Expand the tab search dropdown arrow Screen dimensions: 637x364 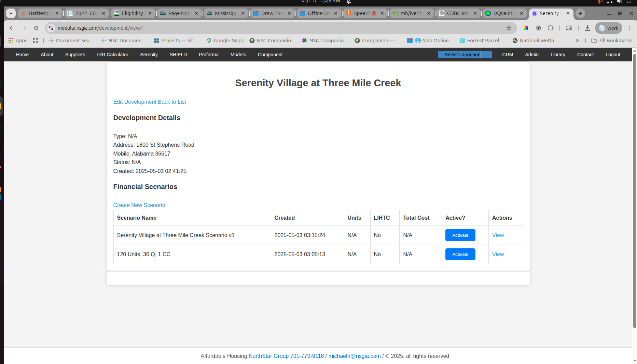click(11, 13)
